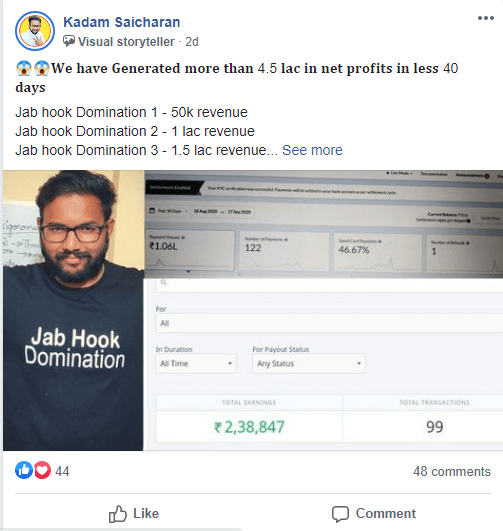
Task: Click the total earnings ₹2,38,847 figure
Action: [x=249, y=427]
